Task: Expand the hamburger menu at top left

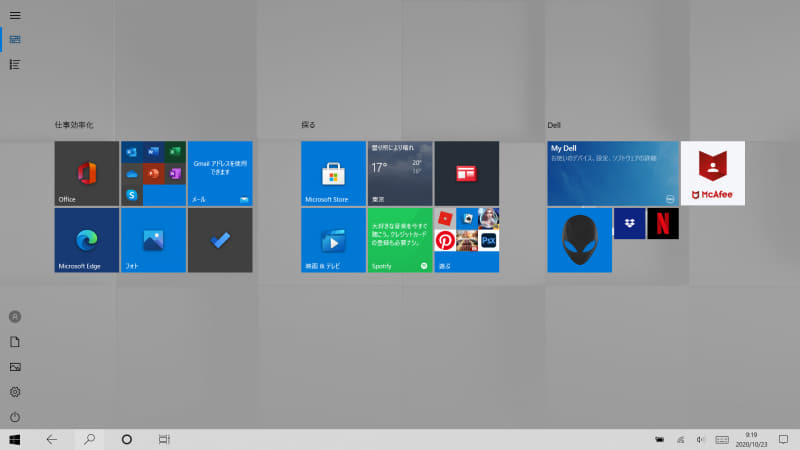Action: pos(15,15)
